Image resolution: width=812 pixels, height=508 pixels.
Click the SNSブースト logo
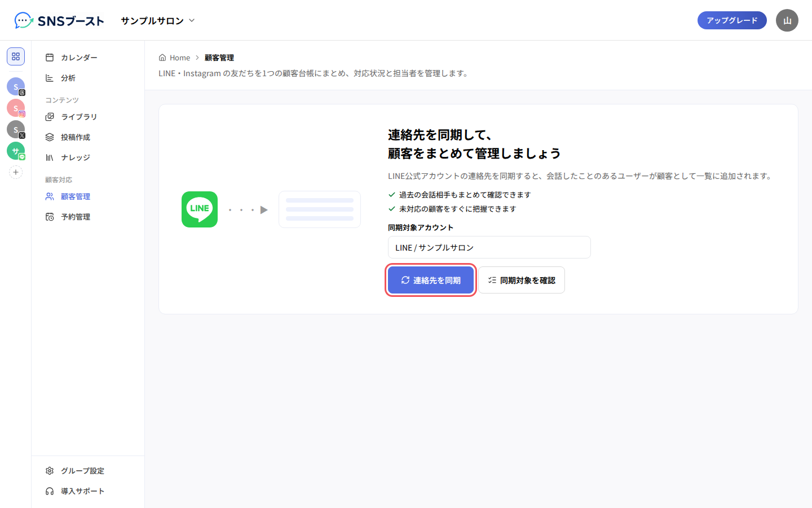59,21
